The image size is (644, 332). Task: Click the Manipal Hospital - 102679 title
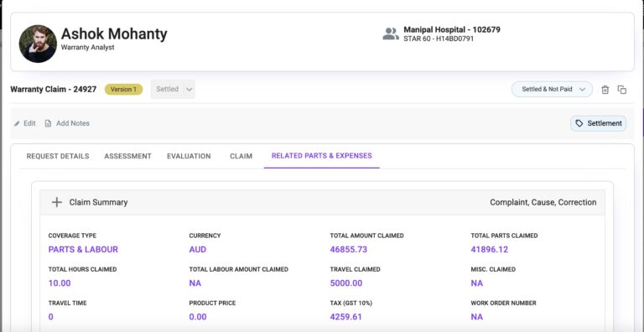452,29
